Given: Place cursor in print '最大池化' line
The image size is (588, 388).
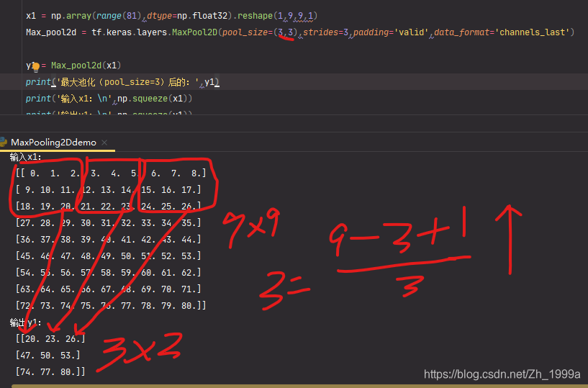Looking at the screenshot, I should click(122, 82).
